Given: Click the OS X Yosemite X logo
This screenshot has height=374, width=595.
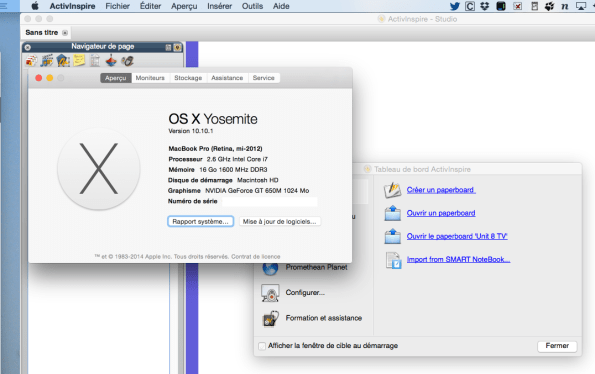Looking at the screenshot, I should tap(99, 169).
